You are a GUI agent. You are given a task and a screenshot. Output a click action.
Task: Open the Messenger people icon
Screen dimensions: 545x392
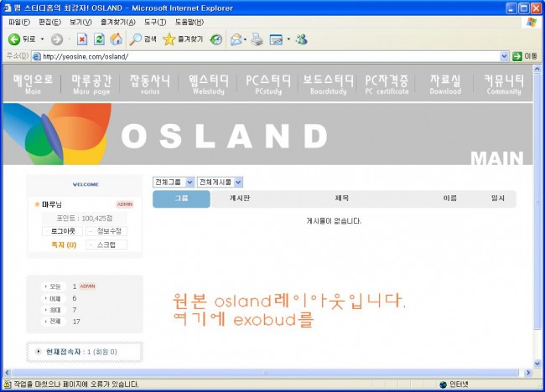click(x=301, y=39)
